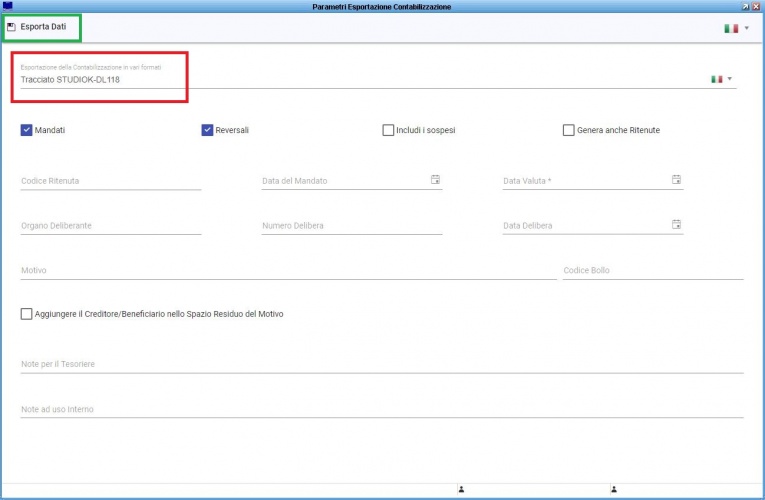Open the Italian flag language dropdown in toolbar

click(x=746, y=28)
